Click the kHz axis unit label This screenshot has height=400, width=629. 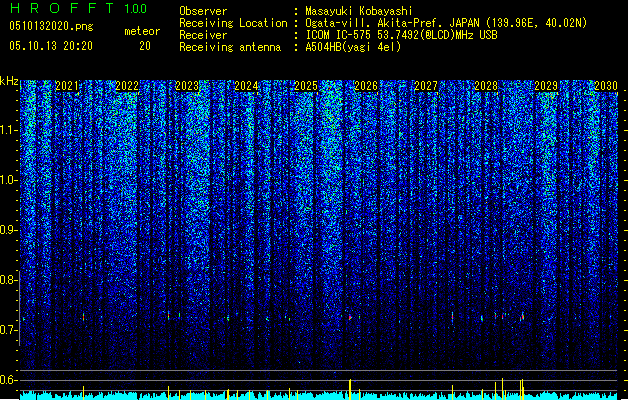pos(9,81)
